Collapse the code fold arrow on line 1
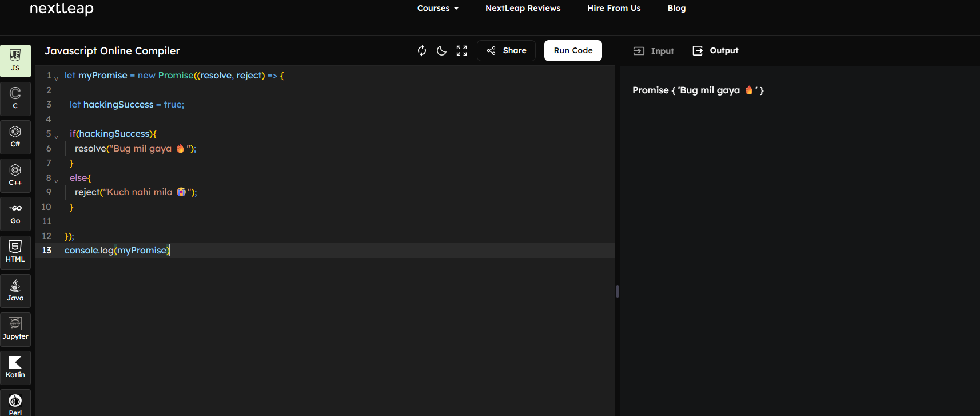The image size is (980, 416). pos(56,78)
